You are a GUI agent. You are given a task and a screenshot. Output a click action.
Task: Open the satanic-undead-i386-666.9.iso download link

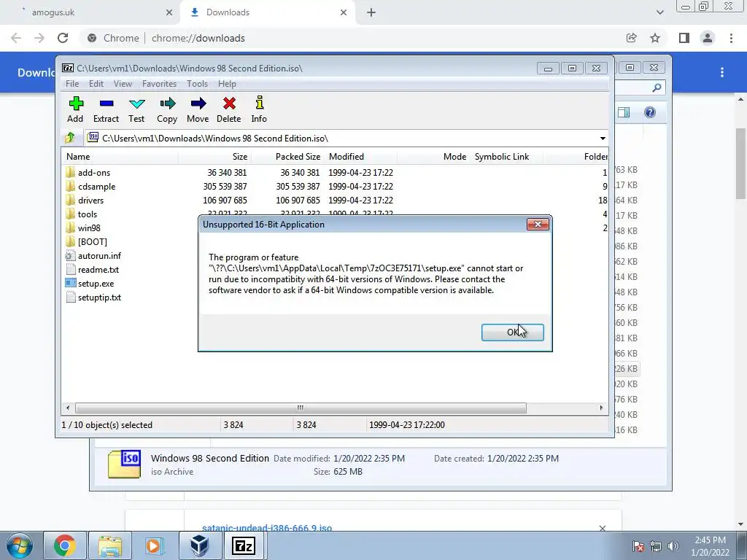coord(267,528)
